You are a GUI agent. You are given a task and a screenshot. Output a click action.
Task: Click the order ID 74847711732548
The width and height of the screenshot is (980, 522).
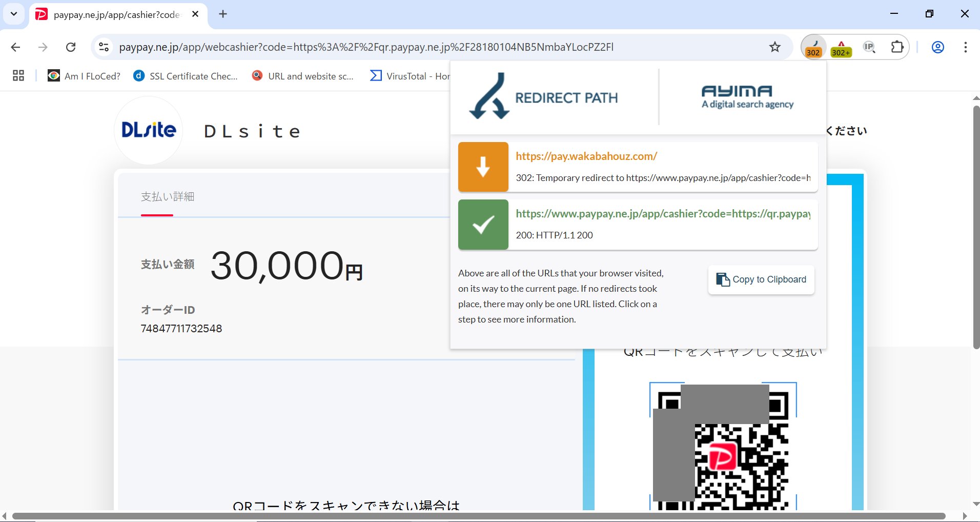181,329
